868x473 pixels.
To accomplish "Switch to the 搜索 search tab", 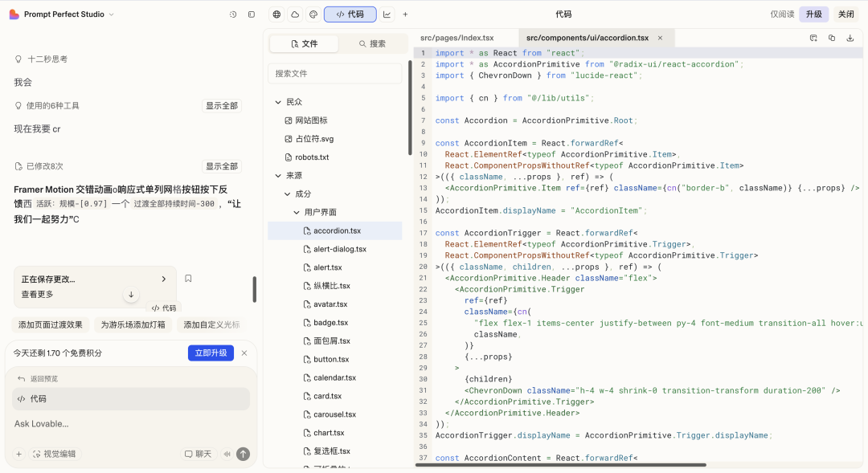I will [x=372, y=44].
